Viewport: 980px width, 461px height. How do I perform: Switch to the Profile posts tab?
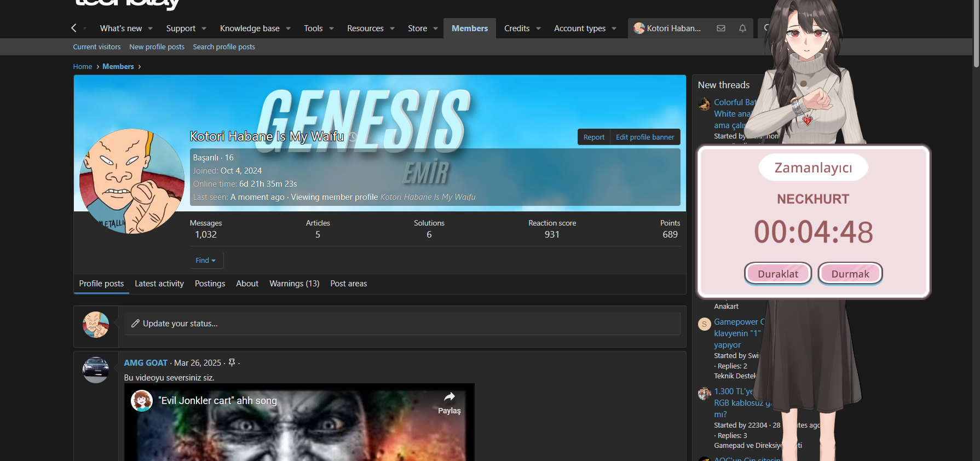point(101,284)
